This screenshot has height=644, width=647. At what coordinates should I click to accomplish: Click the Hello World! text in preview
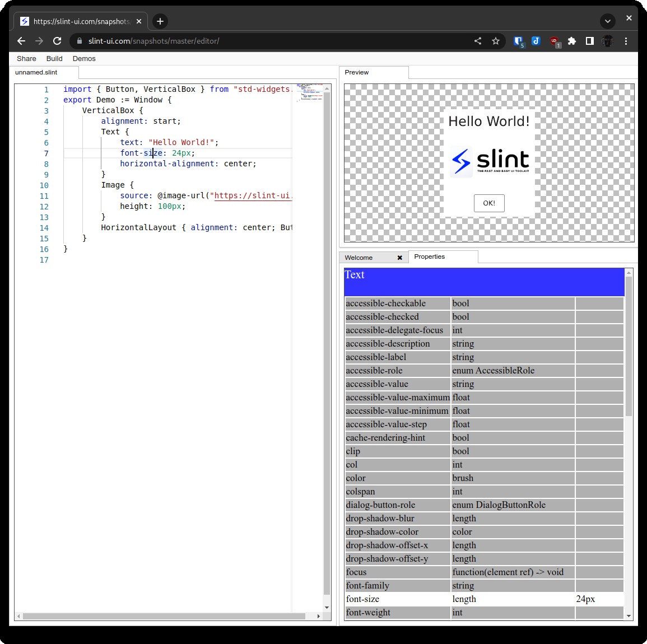point(488,121)
